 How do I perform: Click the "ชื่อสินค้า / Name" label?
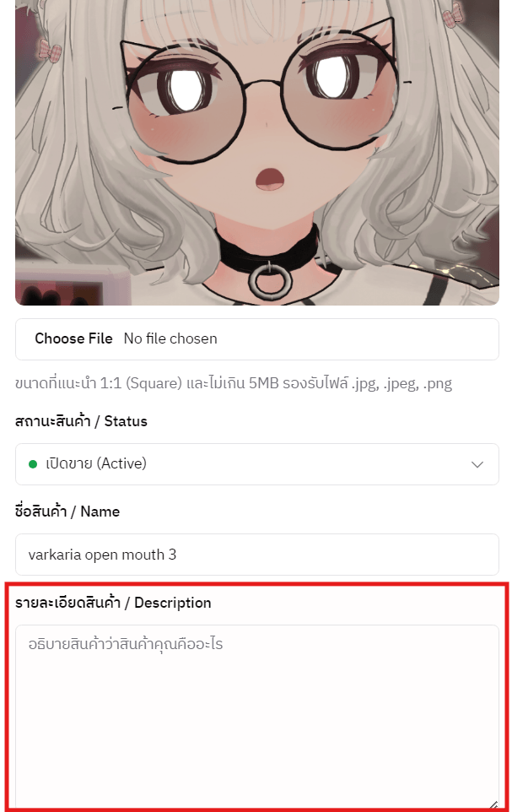pyautogui.click(x=67, y=512)
